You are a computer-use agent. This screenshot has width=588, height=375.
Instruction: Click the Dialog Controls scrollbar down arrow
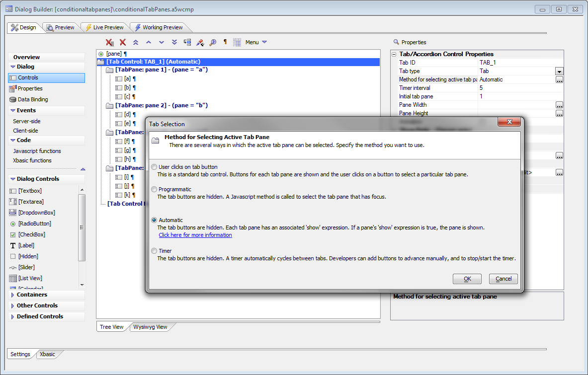(x=82, y=285)
